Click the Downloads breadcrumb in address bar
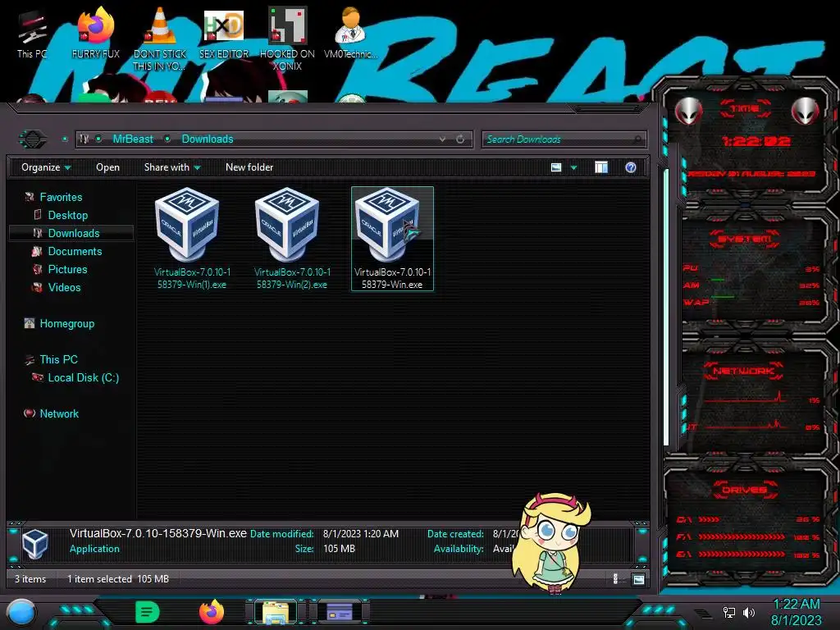The image size is (840, 630). (x=208, y=139)
